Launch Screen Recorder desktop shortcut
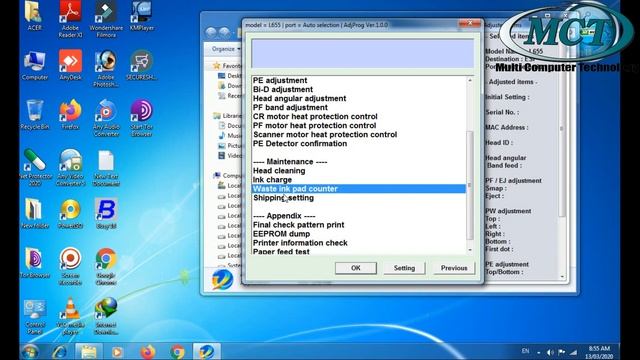640x360 pixels. [70, 267]
